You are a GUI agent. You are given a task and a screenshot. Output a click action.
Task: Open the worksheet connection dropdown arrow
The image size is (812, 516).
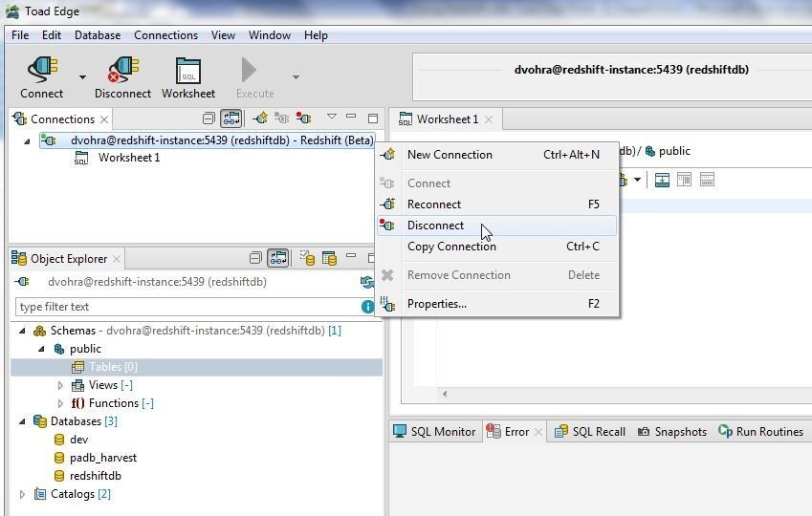pos(638,180)
